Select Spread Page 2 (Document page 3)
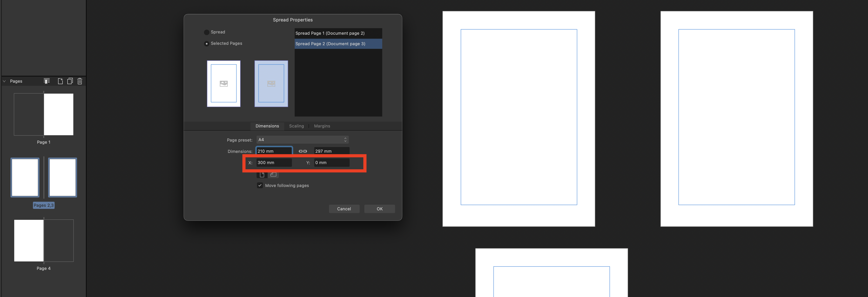This screenshot has width=868, height=297. point(338,44)
